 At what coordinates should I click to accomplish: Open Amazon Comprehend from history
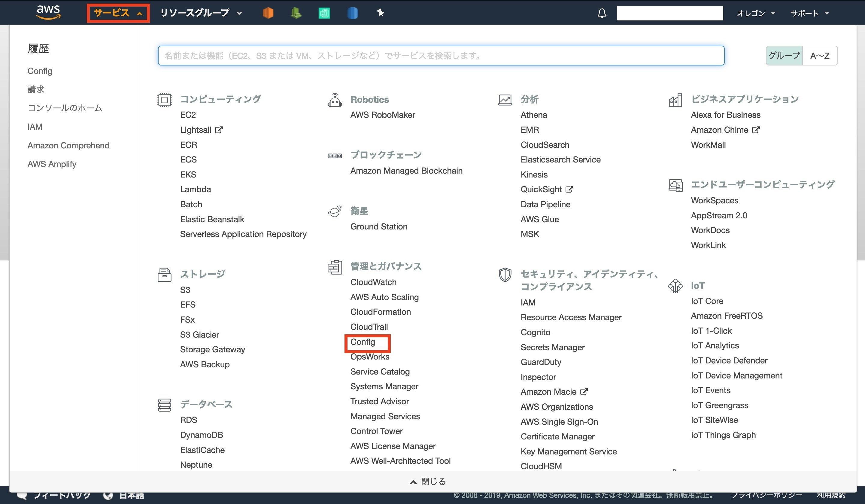pos(69,145)
